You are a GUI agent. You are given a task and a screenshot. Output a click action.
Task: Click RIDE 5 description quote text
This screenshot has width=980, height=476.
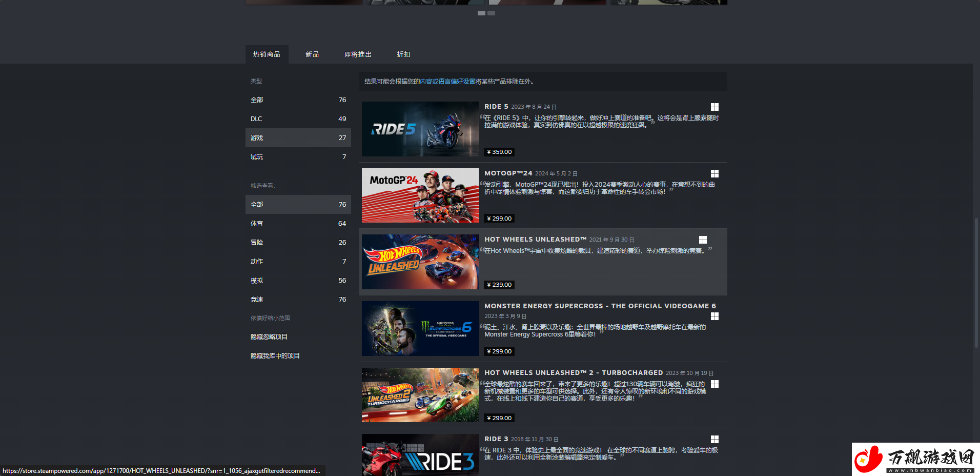click(x=602, y=122)
